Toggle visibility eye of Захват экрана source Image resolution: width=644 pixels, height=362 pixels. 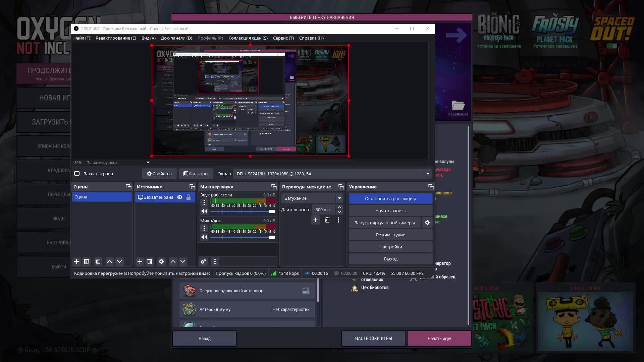180,197
